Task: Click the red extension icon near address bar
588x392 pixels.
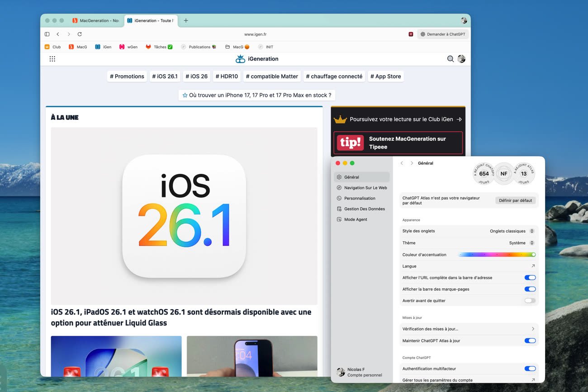Action: [411, 34]
